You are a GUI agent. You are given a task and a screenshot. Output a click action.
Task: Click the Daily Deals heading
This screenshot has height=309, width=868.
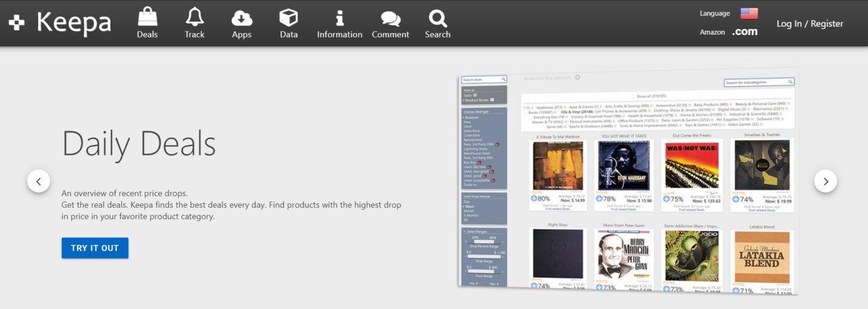click(x=139, y=143)
